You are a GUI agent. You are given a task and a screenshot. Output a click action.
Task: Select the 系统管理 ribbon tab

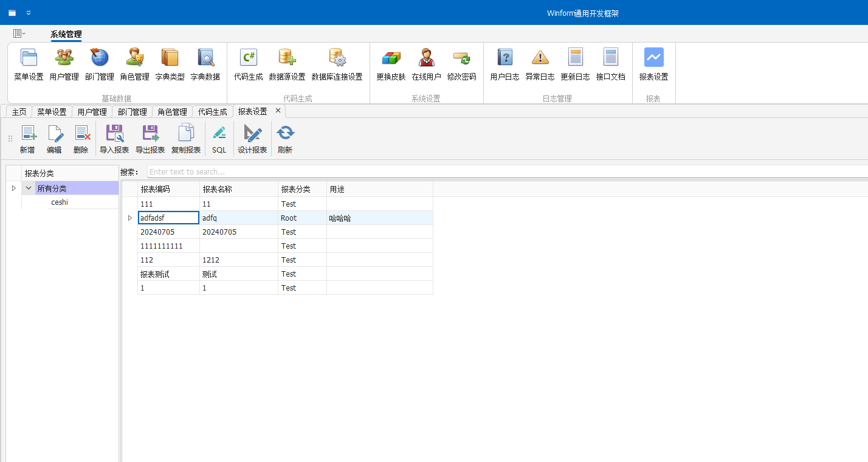[x=66, y=35]
